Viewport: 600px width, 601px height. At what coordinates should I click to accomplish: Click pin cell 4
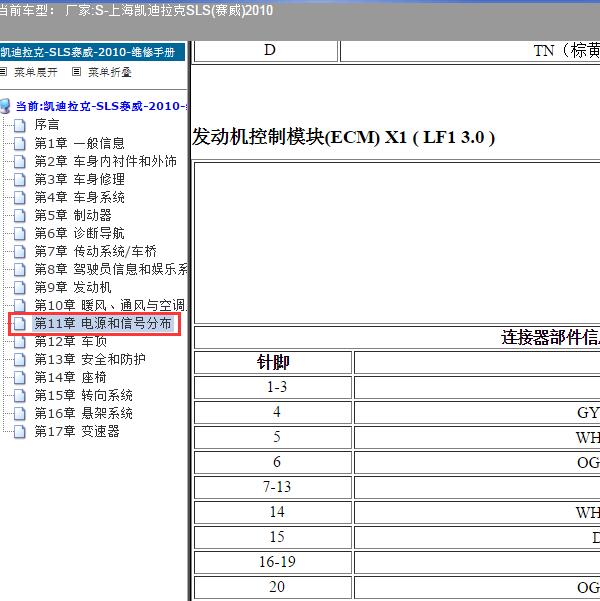pyautogui.click(x=273, y=412)
